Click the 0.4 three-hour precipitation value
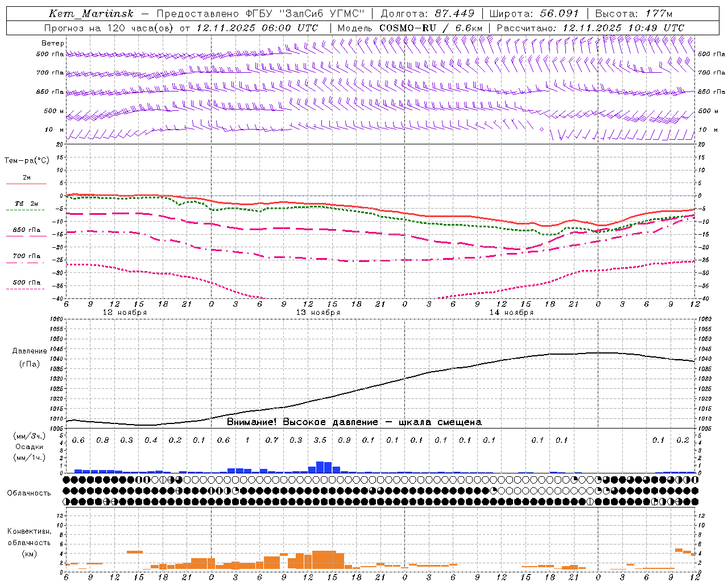 [151, 440]
